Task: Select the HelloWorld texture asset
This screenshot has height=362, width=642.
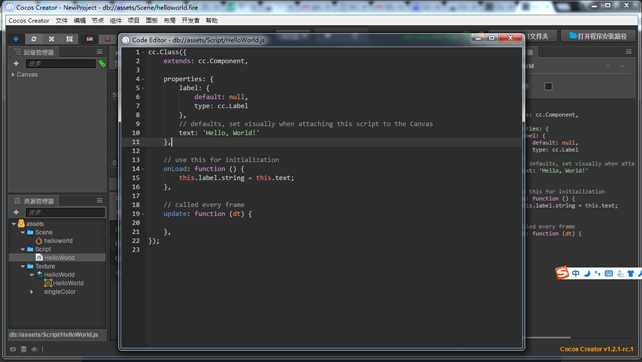Action: click(x=59, y=275)
